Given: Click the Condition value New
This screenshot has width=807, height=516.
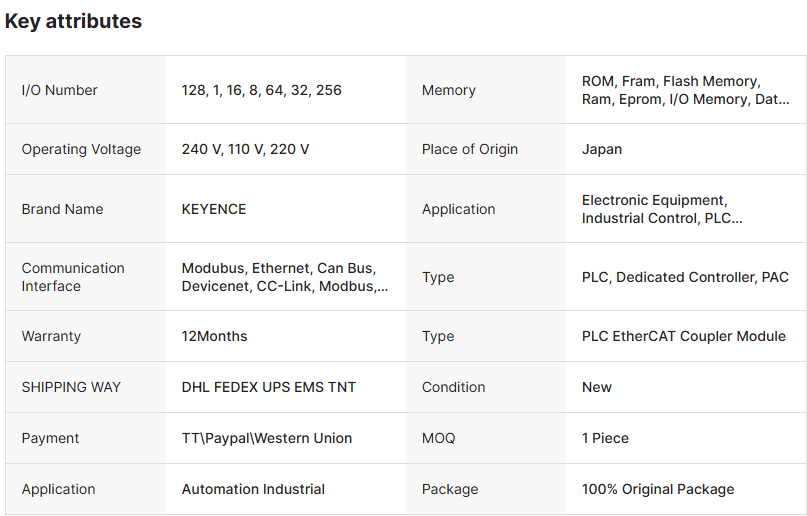Looking at the screenshot, I should click(x=597, y=387).
